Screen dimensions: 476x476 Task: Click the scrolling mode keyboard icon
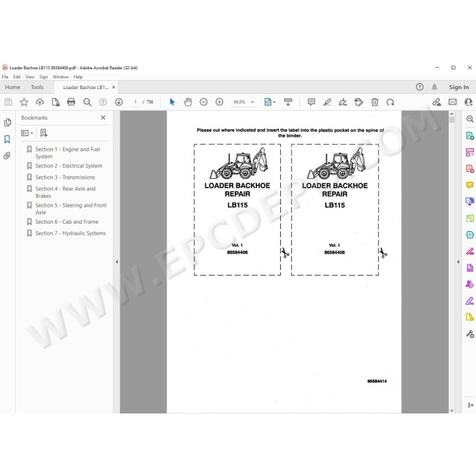coord(288,102)
